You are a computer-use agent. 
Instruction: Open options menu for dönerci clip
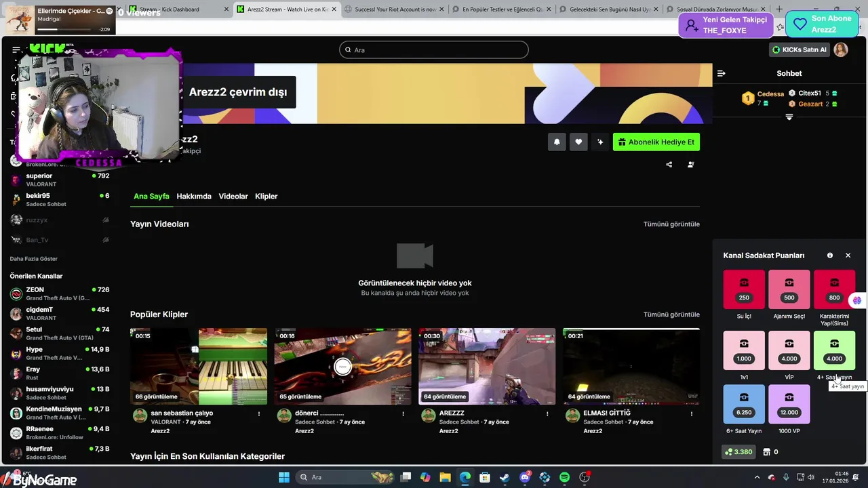coord(403,413)
